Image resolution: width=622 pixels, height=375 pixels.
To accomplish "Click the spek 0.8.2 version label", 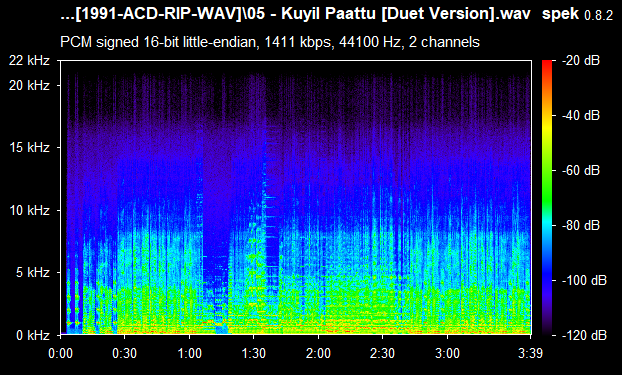I will (578, 15).
